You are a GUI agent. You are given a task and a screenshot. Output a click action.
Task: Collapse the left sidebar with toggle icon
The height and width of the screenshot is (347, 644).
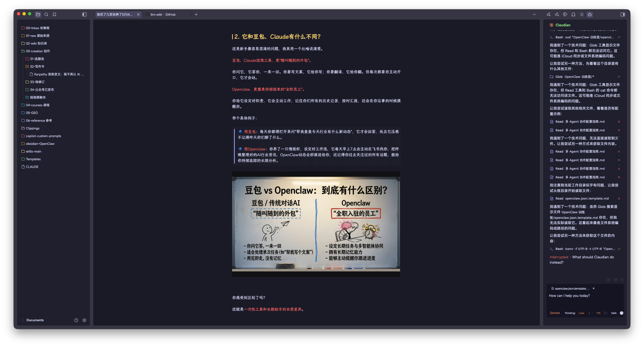click(x=84, y=14)
